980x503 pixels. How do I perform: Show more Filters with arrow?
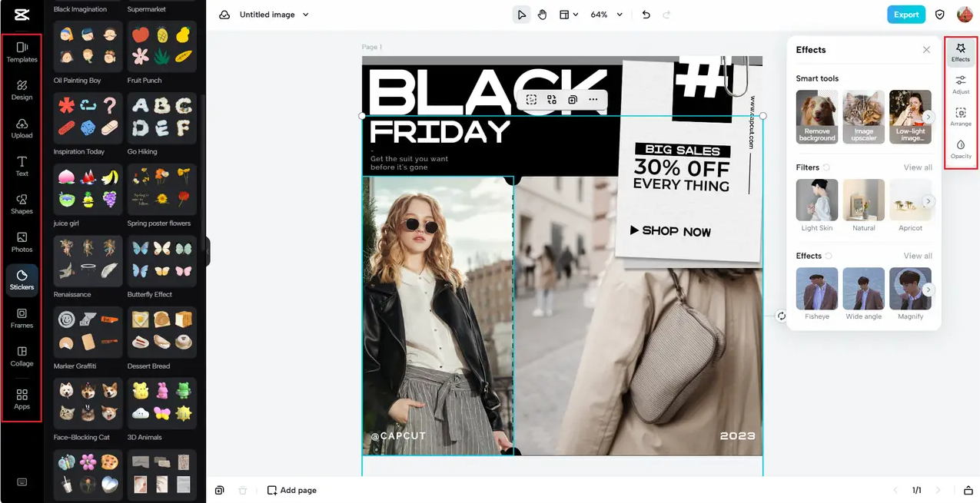point(929,201)
